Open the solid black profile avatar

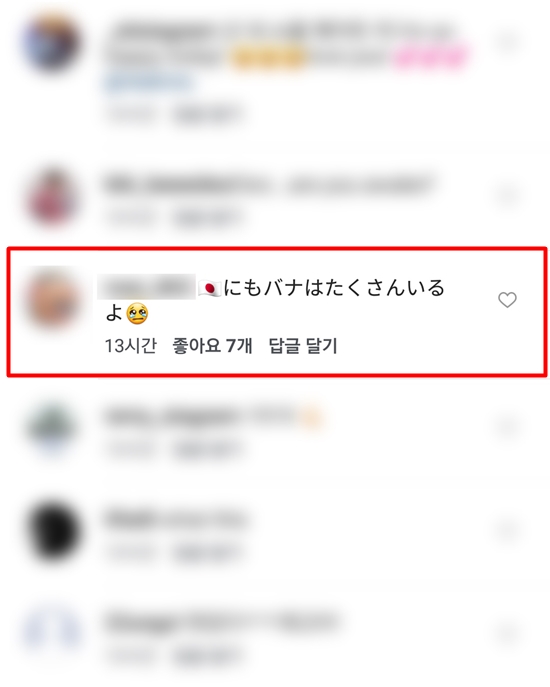click(53, 532)
